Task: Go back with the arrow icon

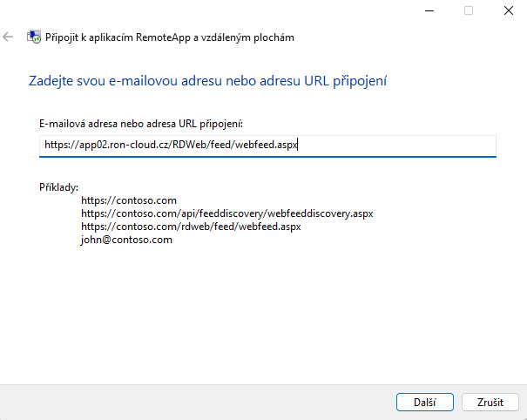Action: pos(8,37)
